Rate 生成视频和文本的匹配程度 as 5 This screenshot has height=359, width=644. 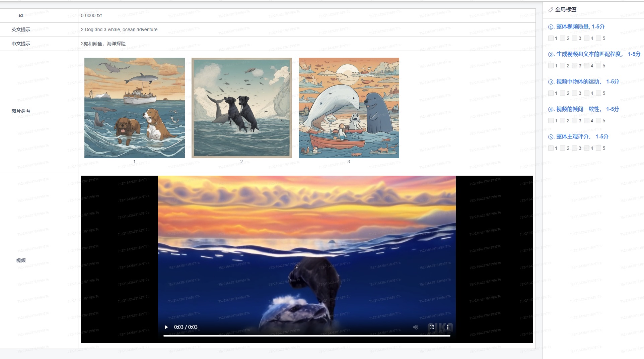click(598, 66)
